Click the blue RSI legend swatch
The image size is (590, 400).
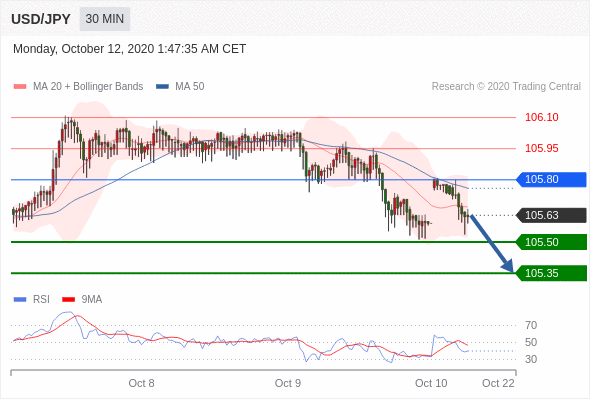tap(20, 300)
